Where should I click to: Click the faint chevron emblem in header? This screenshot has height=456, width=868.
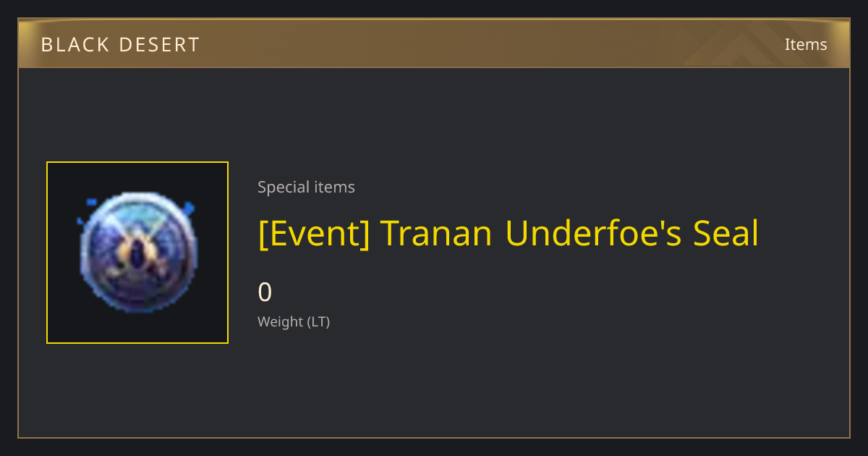[752, 45]
